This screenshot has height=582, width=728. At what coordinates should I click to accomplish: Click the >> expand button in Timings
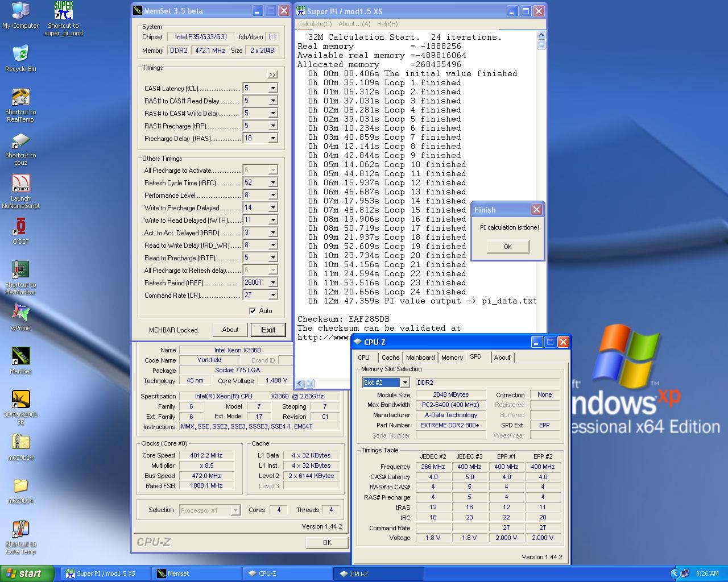click(272, 74)
